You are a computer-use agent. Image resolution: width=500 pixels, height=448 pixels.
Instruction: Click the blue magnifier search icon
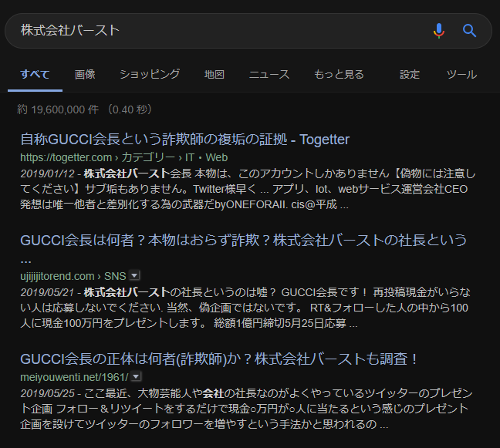(x=469, y=31)
